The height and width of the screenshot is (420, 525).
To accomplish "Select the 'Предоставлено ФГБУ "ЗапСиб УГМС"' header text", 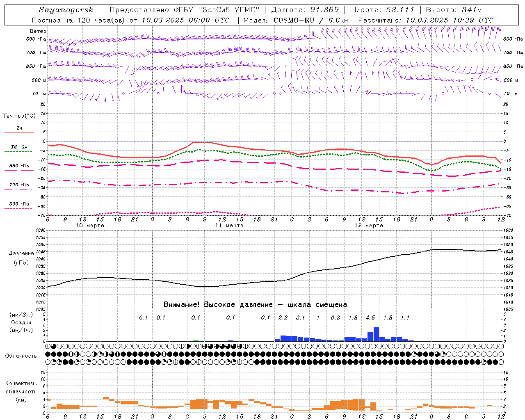I will tap(185, 10).
